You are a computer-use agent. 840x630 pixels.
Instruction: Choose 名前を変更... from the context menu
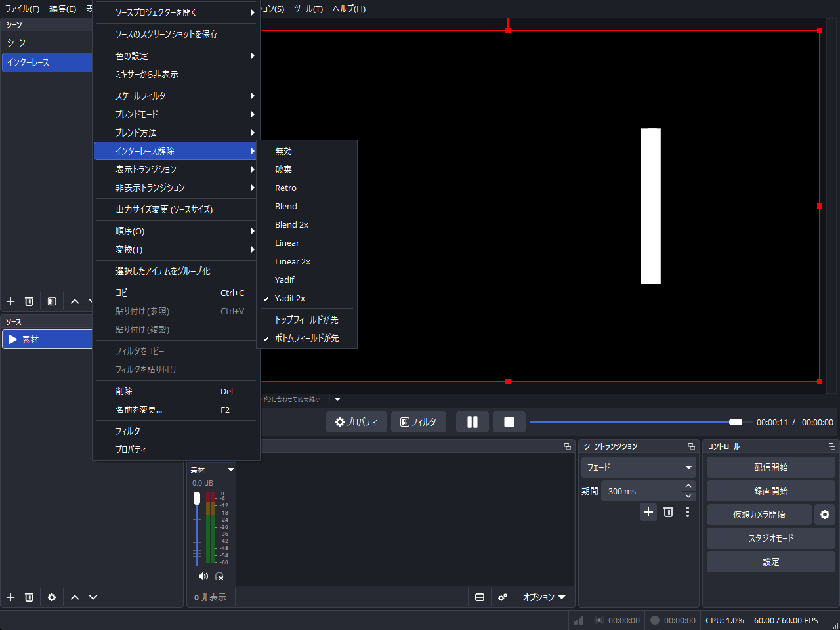(x=176, y=409)
